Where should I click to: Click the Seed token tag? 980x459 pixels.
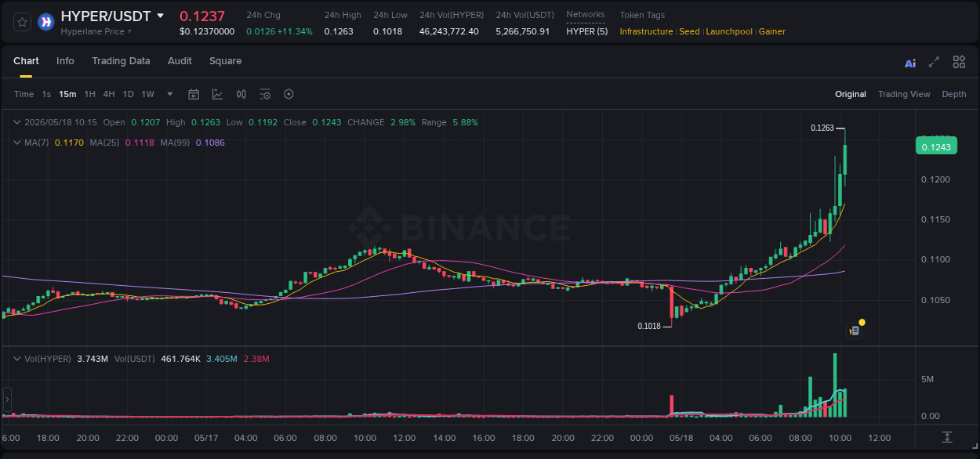[x=689, y=31]
